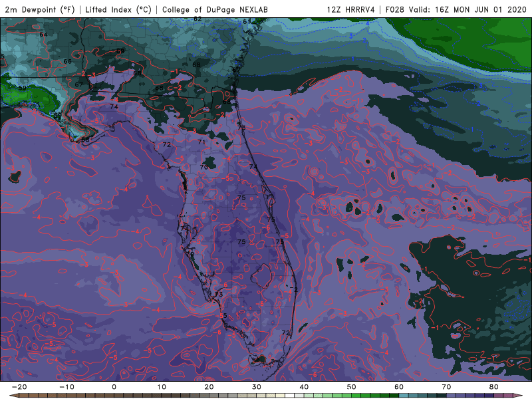The width and height of the screenshot is (532, 399).
Task: Click the 10 label on the colorbar scale
Action: tap(162, 387)
